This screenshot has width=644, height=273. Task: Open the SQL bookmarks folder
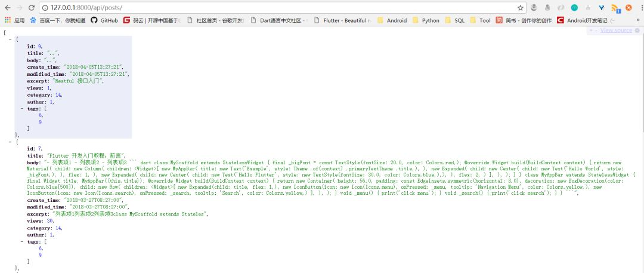454,20
